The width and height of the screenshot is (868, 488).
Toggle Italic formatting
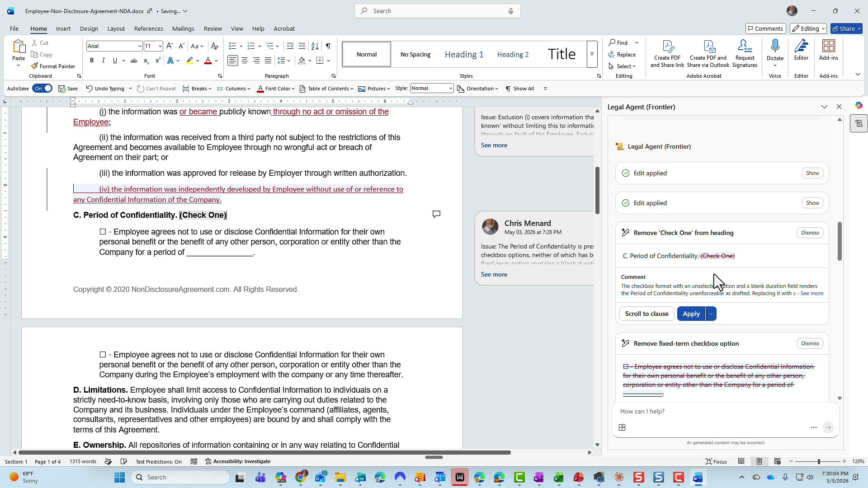(104, 61)
